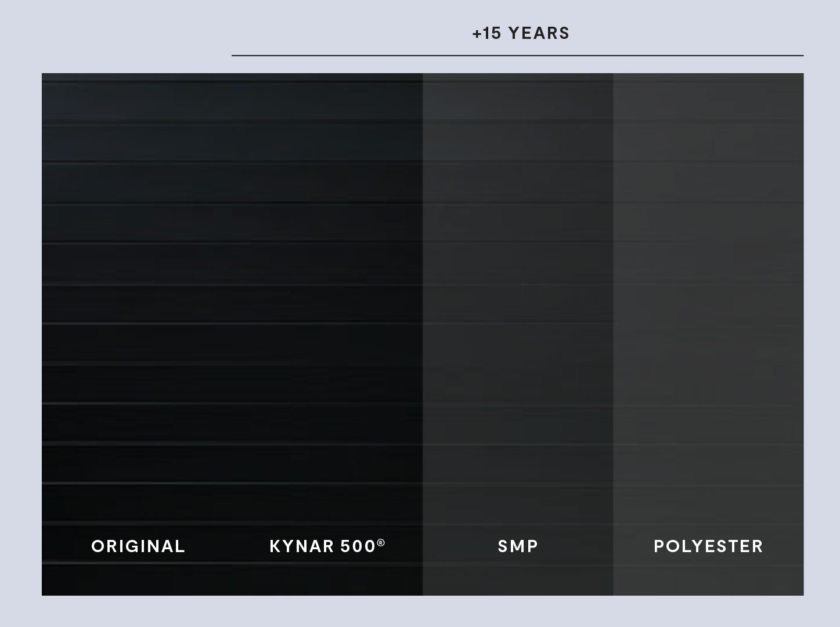Click the plus sign before 15 YEARS
The width and height of the screenshot is (840, 627).
pyautogui.click(x=477, y=34)
